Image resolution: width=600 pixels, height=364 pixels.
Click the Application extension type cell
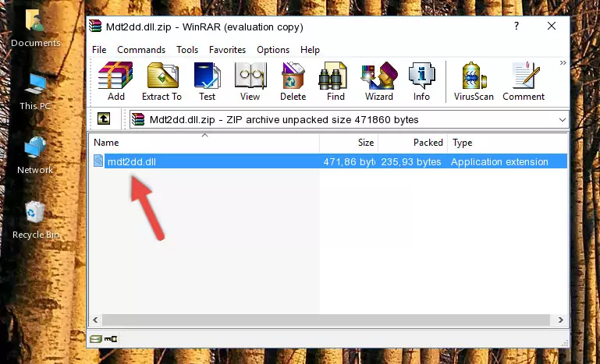click(499, 162)
